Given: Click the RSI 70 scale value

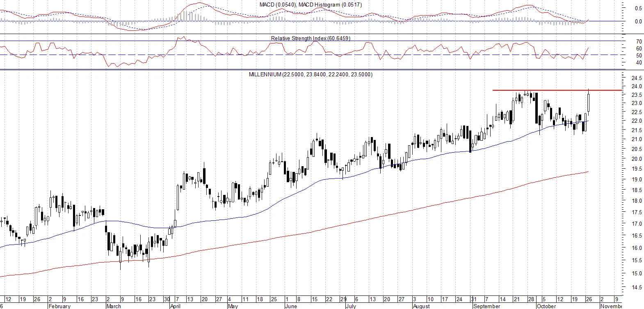Looking at the screenshot, I should [x=639, y=41].
